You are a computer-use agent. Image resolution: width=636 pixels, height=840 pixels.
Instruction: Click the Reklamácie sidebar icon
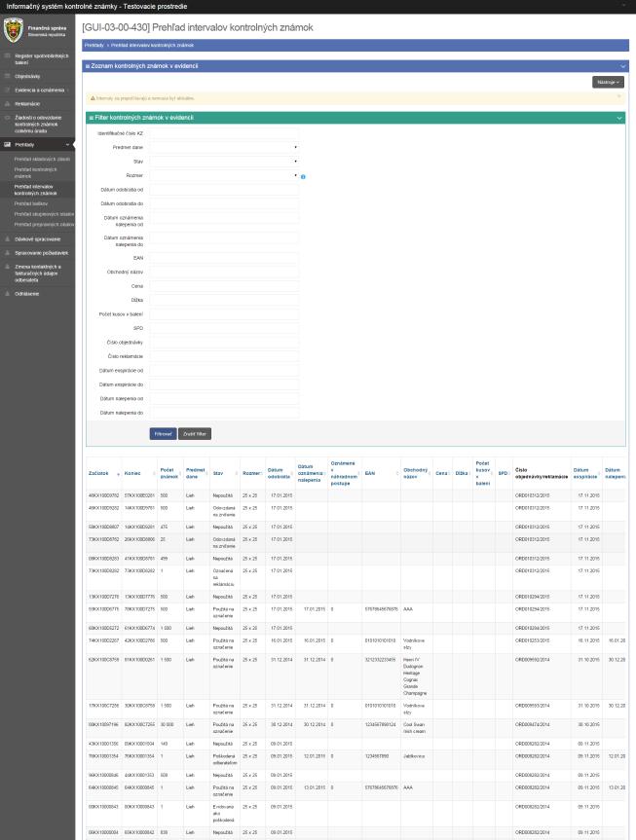(8, 104)
